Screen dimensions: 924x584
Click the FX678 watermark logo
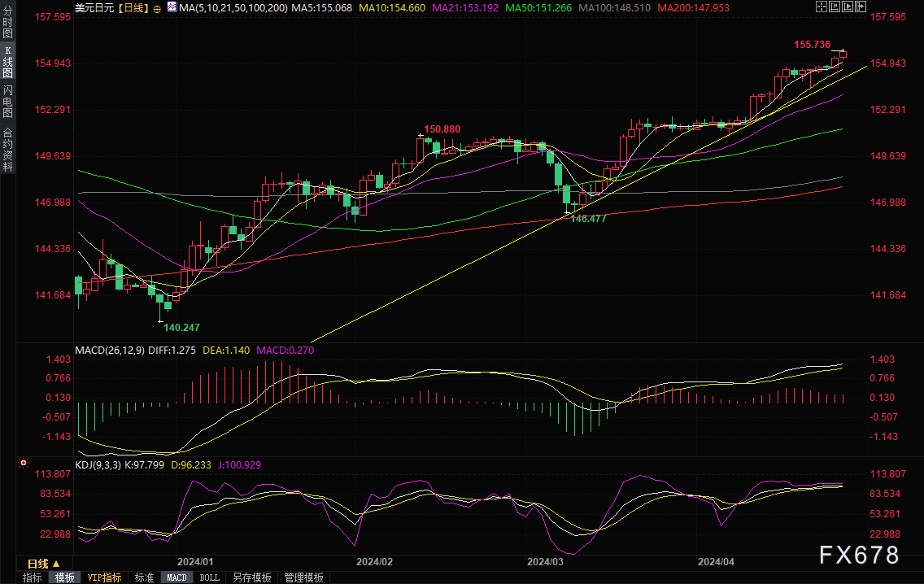tap(859, 555)
